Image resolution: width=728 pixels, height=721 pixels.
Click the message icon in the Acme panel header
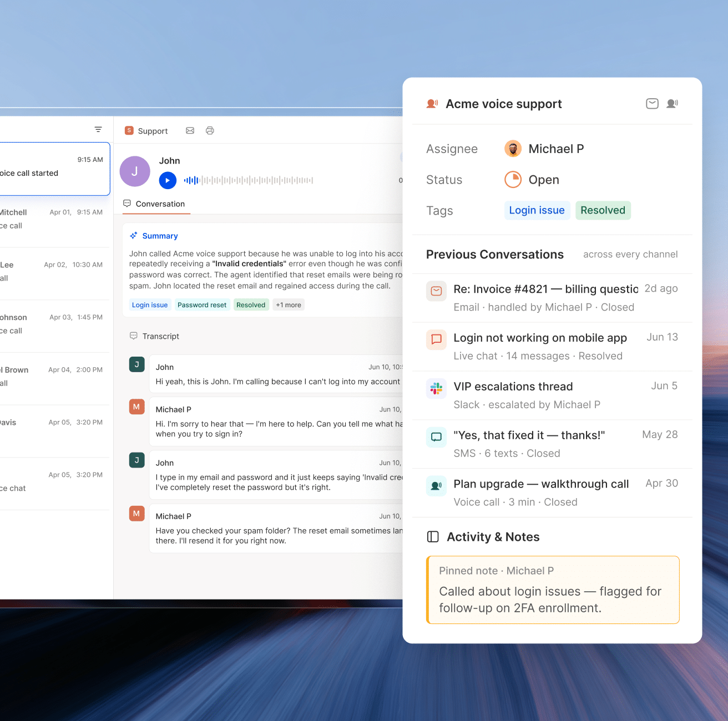(x=652, y=104)
